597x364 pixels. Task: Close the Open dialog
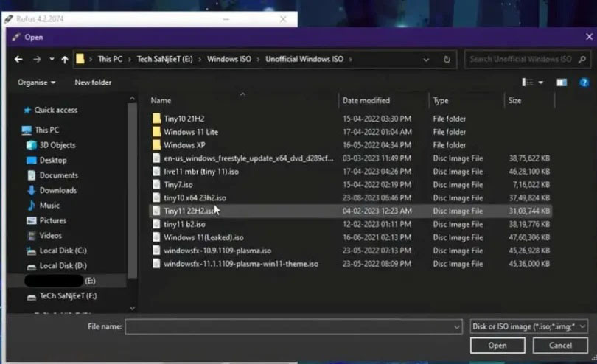tap(589, 37)
